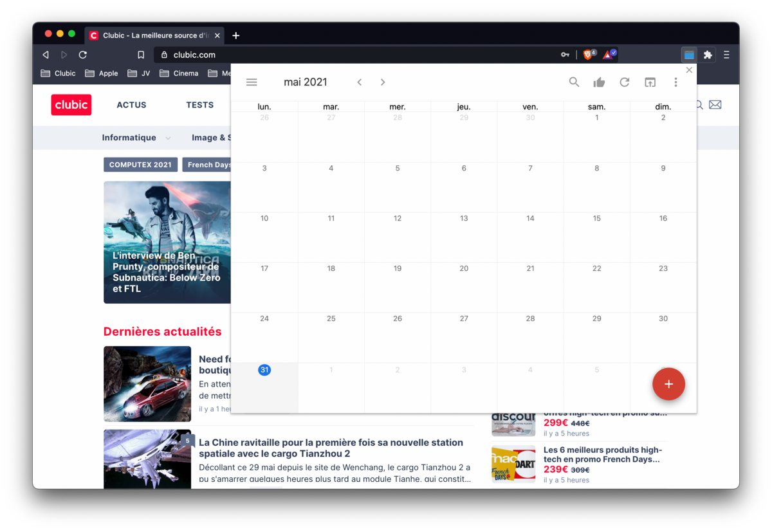Viewport: 772px width, 532px height.
Task: Select May 9 in calendar
Action: [663, 169]
